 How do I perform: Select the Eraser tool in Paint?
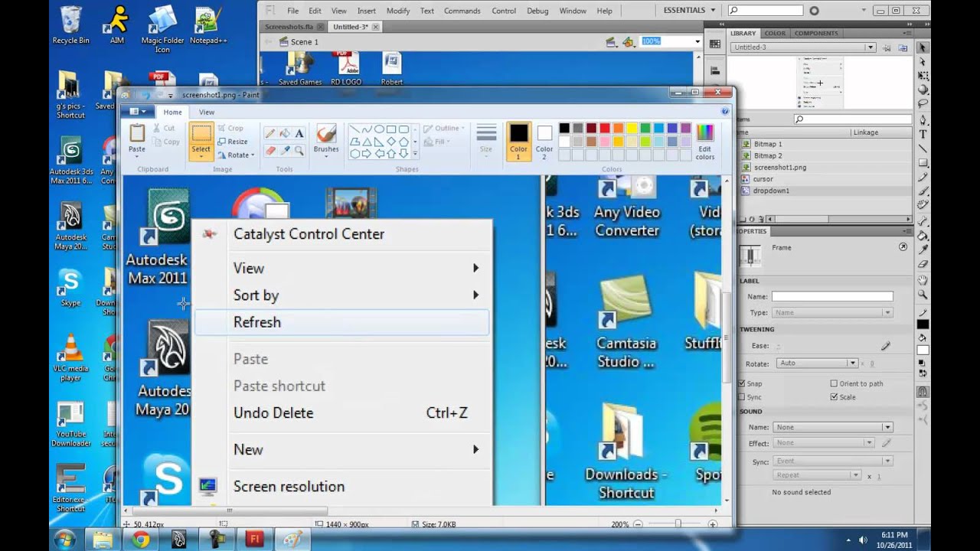click(x=269, y=151)
